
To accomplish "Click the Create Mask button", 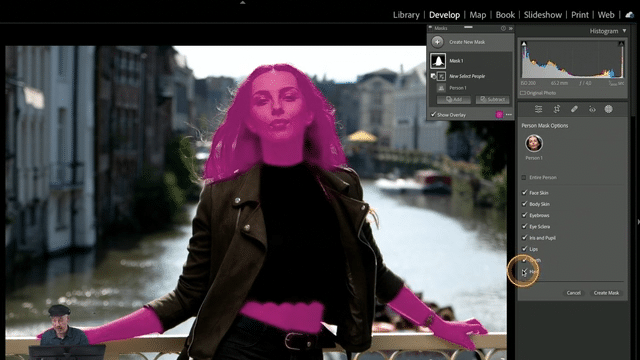I will pyautogui.click(x=606, y=293).
